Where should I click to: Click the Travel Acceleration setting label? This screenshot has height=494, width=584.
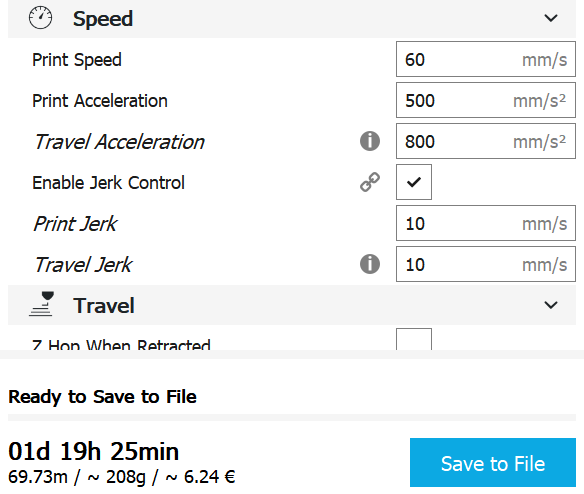click(x=119, y=142)
